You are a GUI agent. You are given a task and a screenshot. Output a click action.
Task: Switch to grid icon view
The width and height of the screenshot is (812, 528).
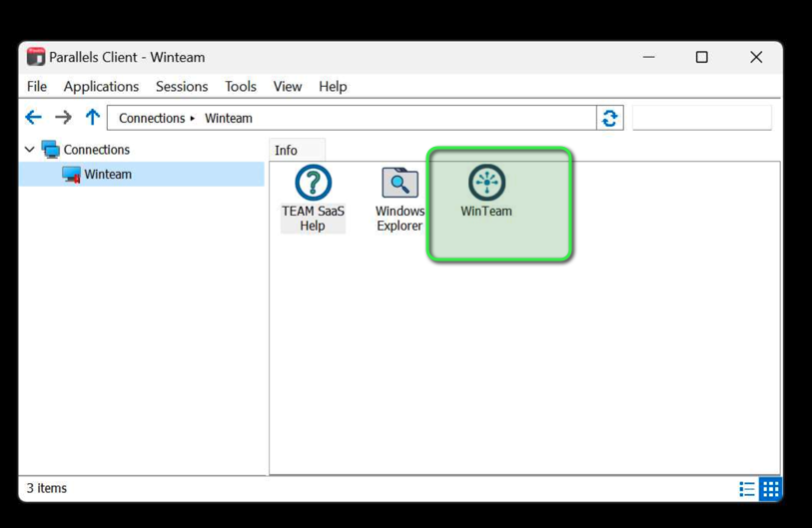[x=770, y=489]
